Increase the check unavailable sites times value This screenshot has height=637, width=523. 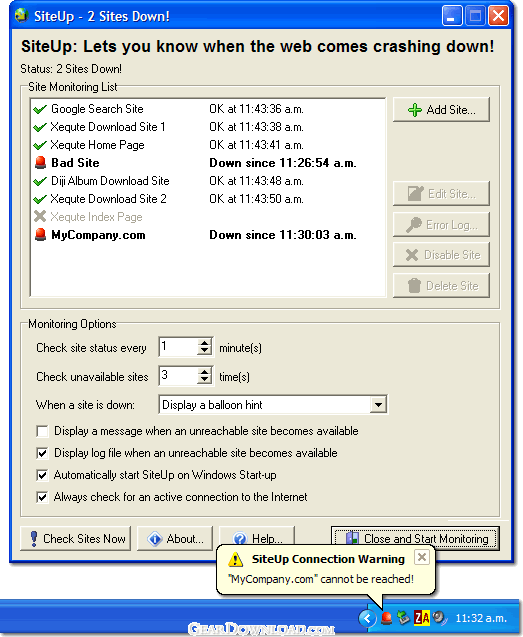(x=204, y=371)
